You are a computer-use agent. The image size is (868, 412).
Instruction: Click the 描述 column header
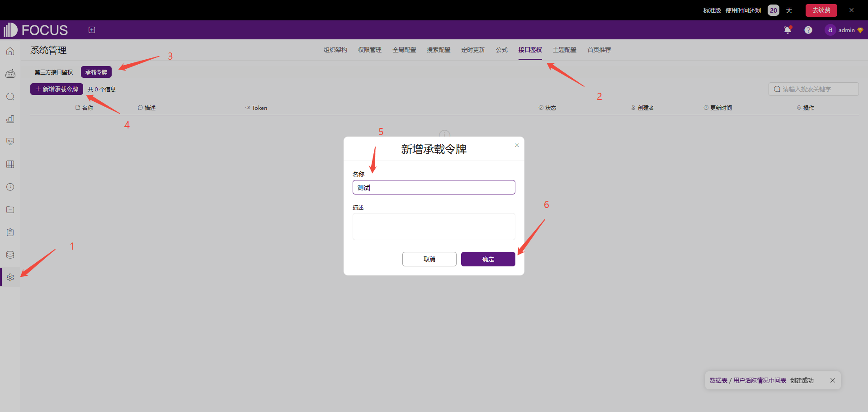click(147, 108)
